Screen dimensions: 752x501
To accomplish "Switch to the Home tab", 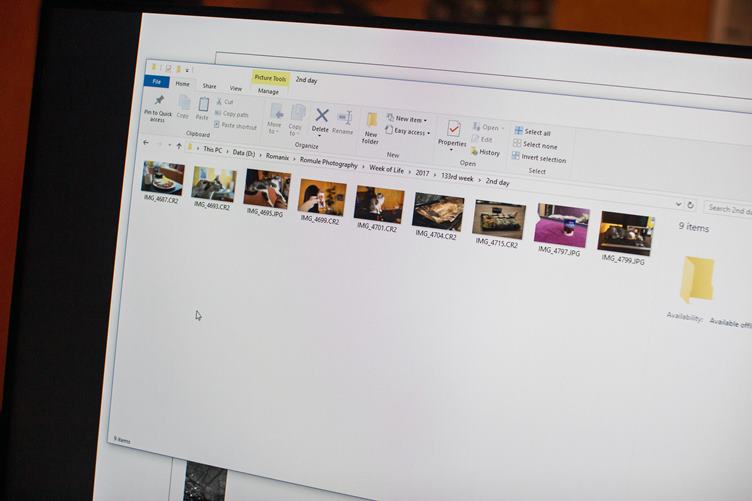I will point(182,84).
